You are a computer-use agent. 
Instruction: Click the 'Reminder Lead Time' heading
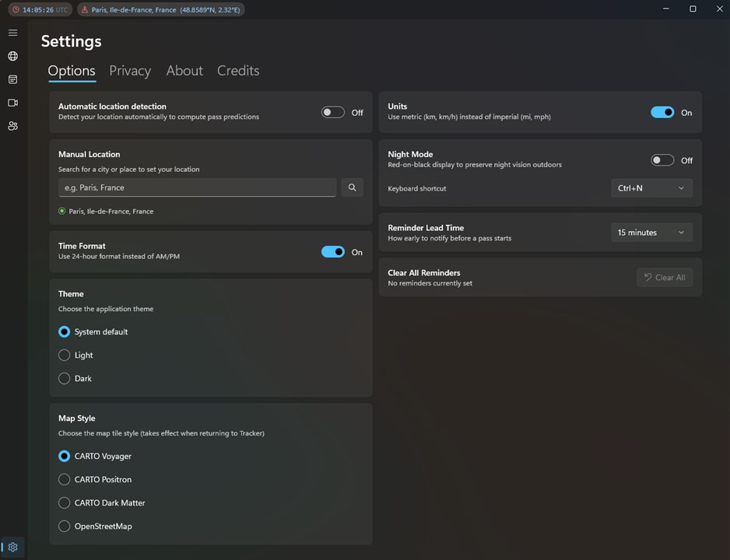coord(426,228)
